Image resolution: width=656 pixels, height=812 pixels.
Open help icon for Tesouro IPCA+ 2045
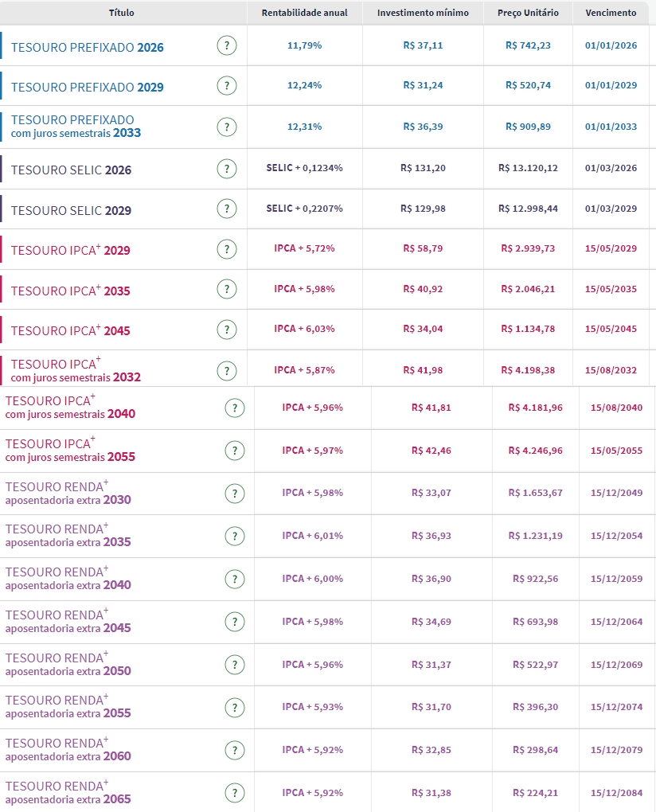point(227,330)
